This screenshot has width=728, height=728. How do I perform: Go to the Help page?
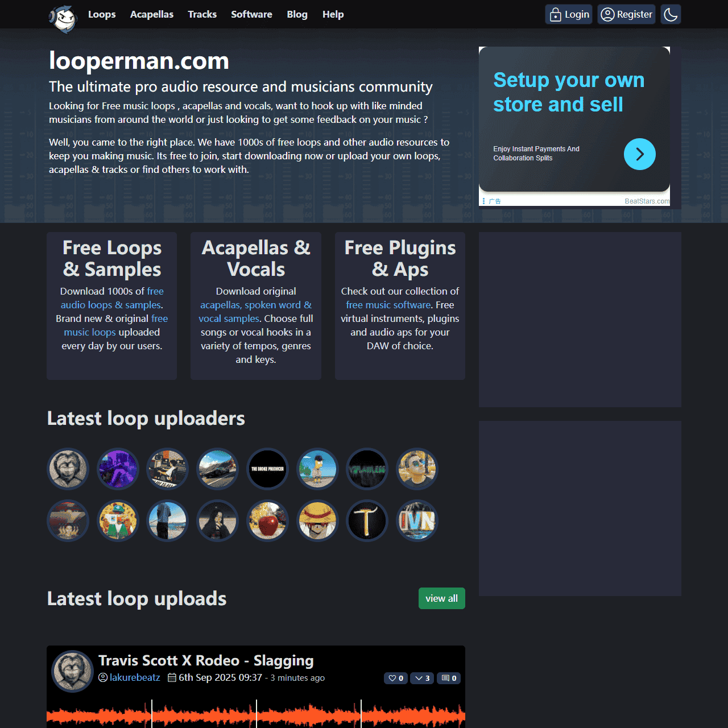[x=333, y=14]
